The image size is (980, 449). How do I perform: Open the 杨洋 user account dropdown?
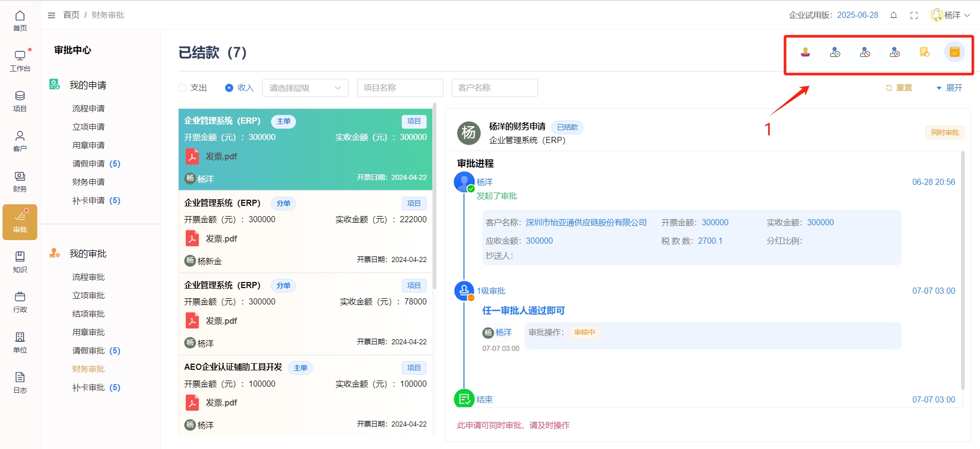click(x=950, y=15)
